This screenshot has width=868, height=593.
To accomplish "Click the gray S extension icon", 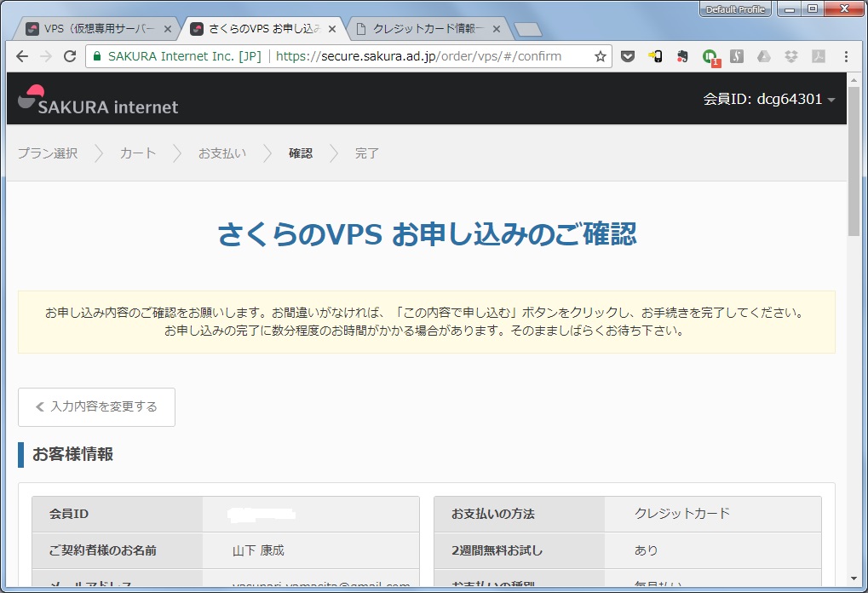I will tap(736, 56).
